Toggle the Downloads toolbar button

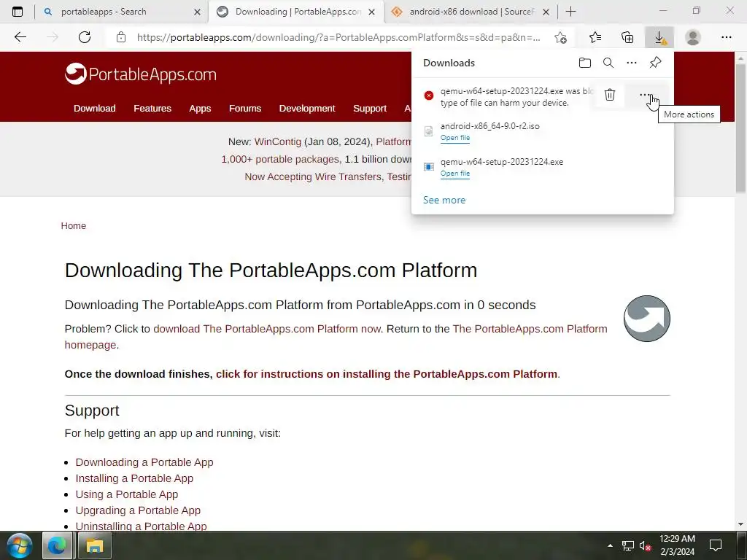659,37
